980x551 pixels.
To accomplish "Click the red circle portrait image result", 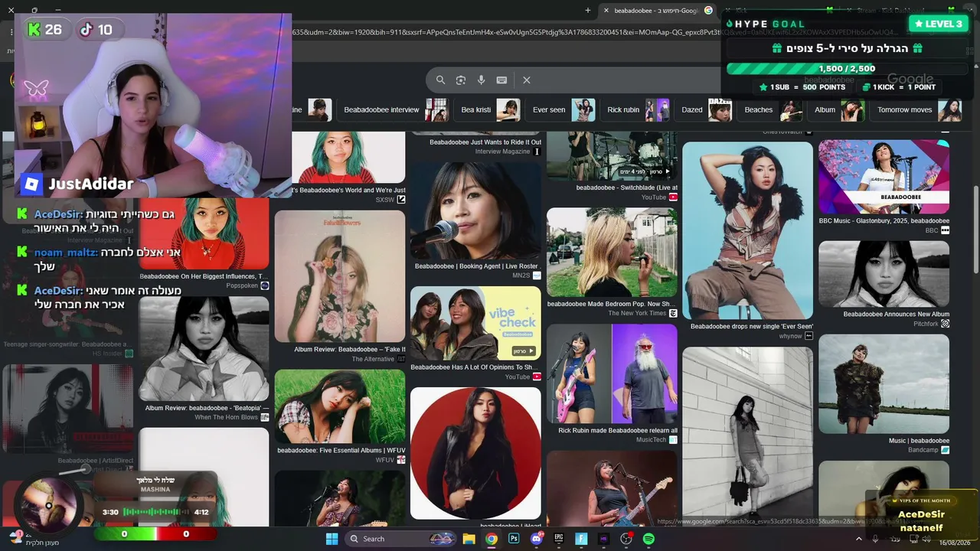I will pyautogui.click(x=475, y=453).
